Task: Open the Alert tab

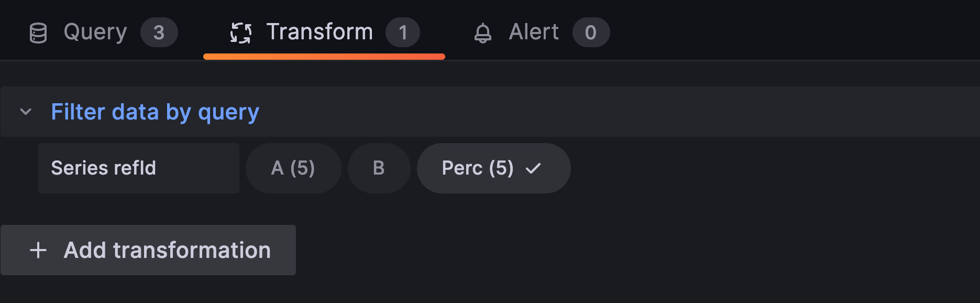Action: tap(533, 32)
